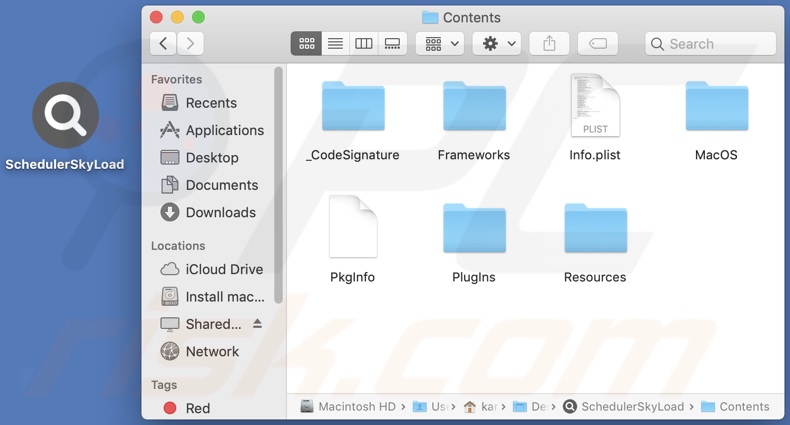Open iCloud Drive in the sidebar

click(x=212, y=269)
